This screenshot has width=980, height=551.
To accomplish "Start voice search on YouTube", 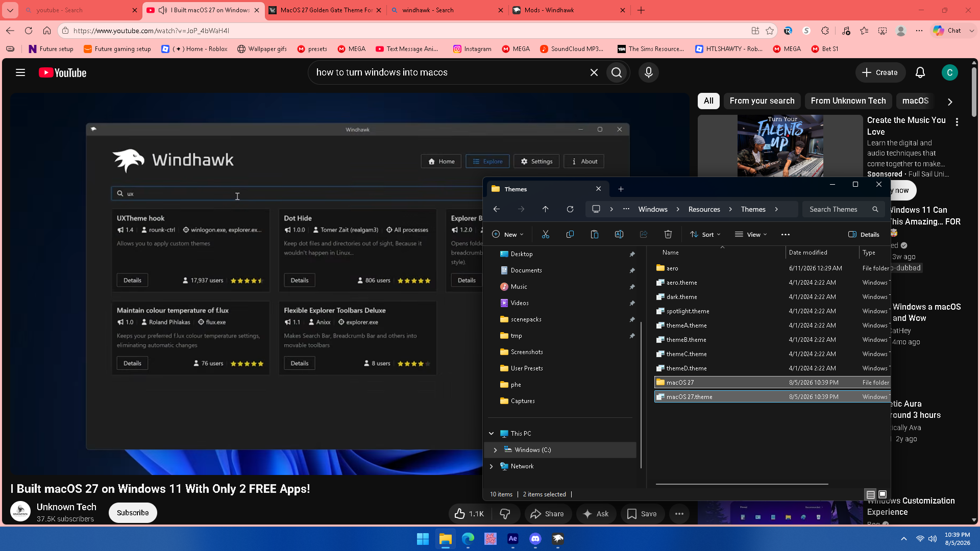I will click(x=649, y=72).
